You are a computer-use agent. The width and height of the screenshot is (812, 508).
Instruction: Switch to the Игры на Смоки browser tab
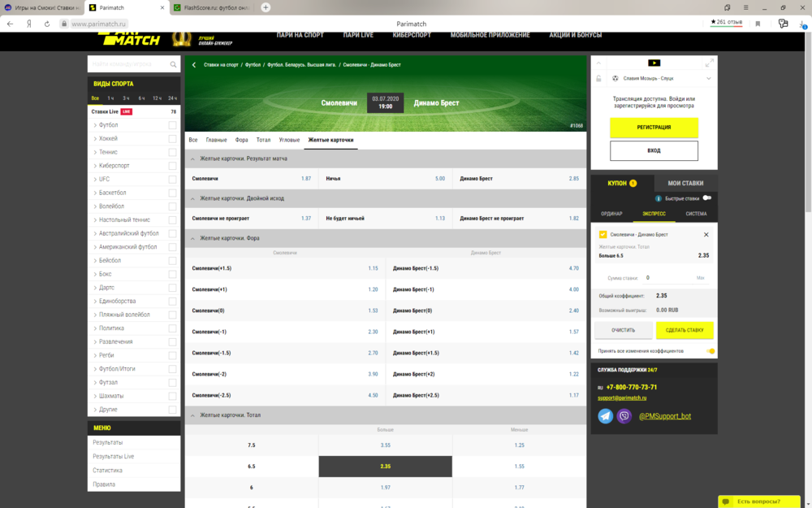pos(42,8)
